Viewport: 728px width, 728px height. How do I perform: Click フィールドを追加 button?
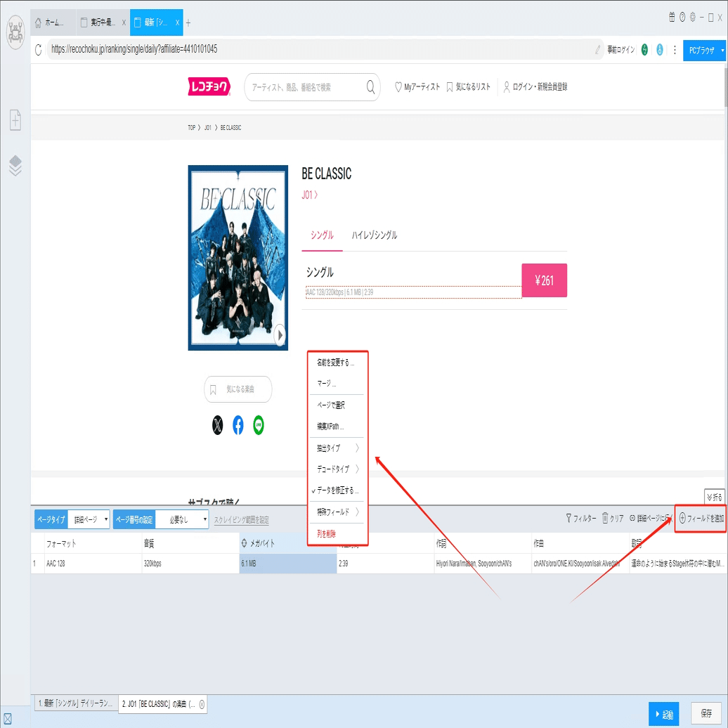(701, 518)
